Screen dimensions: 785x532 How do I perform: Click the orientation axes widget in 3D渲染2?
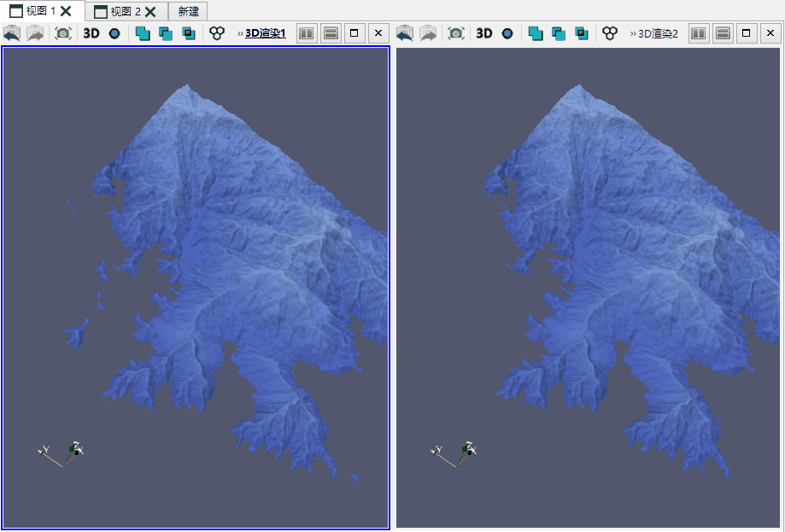[454, 454]
